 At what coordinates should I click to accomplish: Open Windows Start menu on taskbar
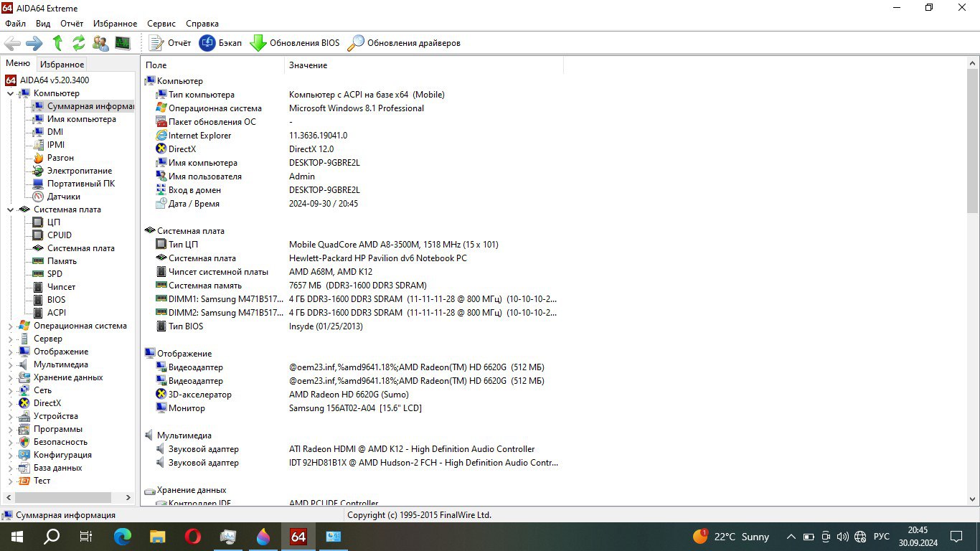(x=16, y=536)
